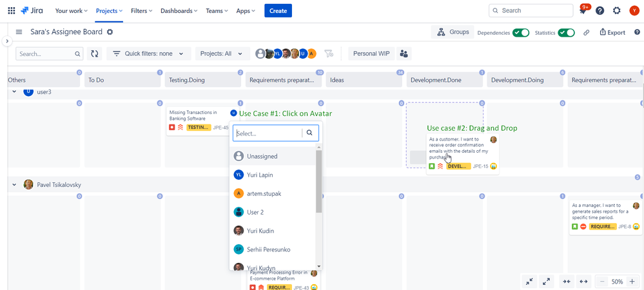Select User 2 in assignee list
644x290 pixels.
272,212
